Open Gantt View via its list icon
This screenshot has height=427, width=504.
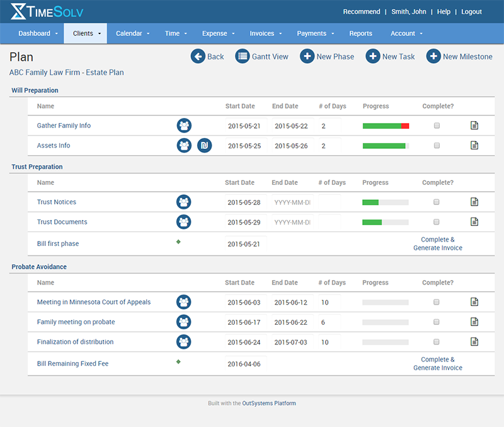[243, 56]
